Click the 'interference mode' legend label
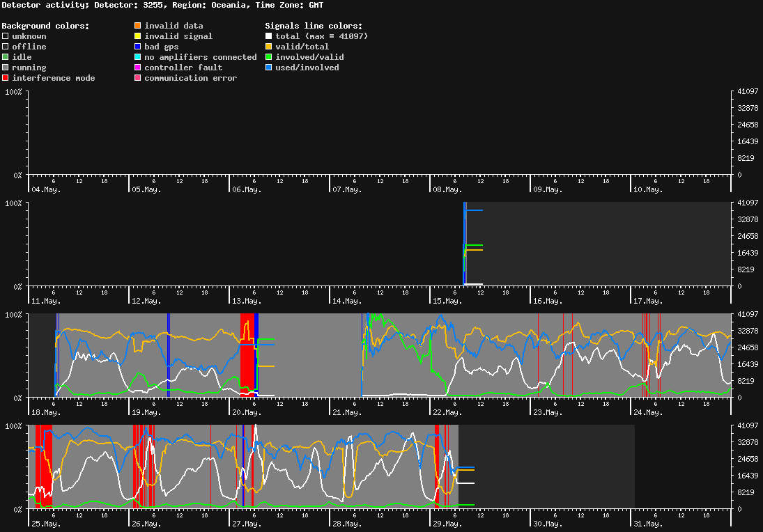This screenshot has width=763, height=532. click(x=54, y=78)
